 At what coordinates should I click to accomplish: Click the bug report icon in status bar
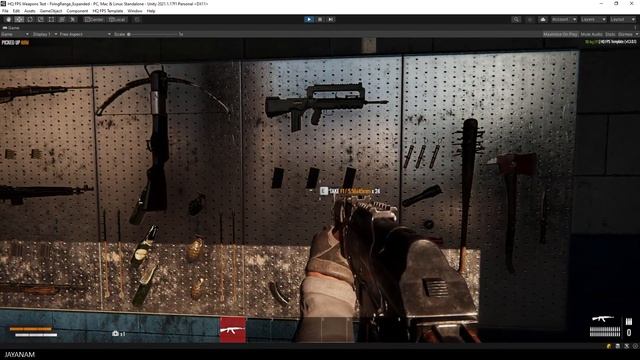609,346
